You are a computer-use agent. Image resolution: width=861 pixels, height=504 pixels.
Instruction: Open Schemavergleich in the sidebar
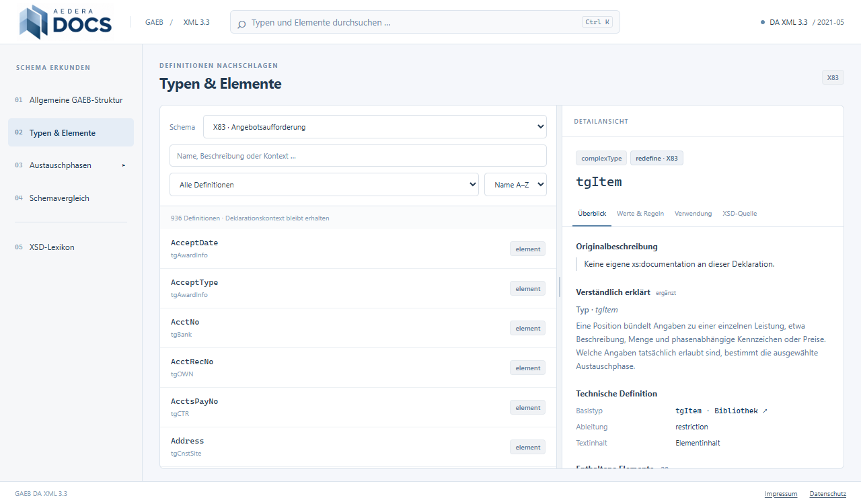[x=71, y=198]
